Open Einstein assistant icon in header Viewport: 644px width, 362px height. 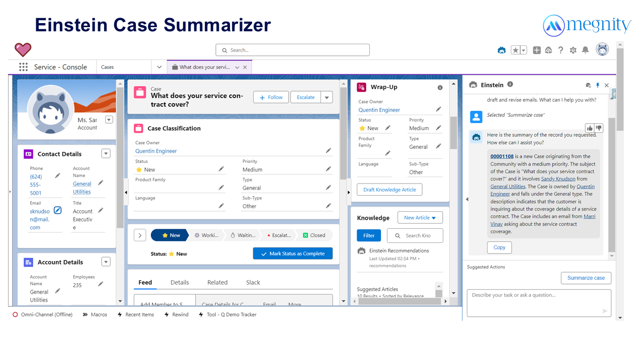[502, 50]
